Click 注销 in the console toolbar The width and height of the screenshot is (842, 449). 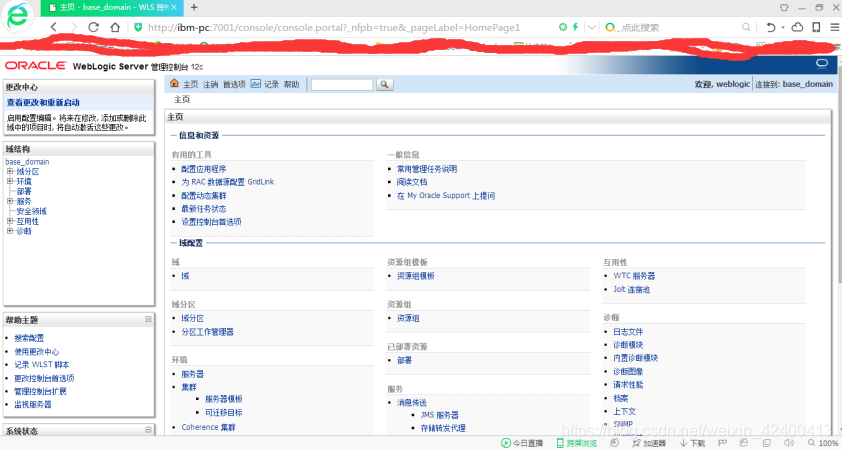[x=210, y=84]
